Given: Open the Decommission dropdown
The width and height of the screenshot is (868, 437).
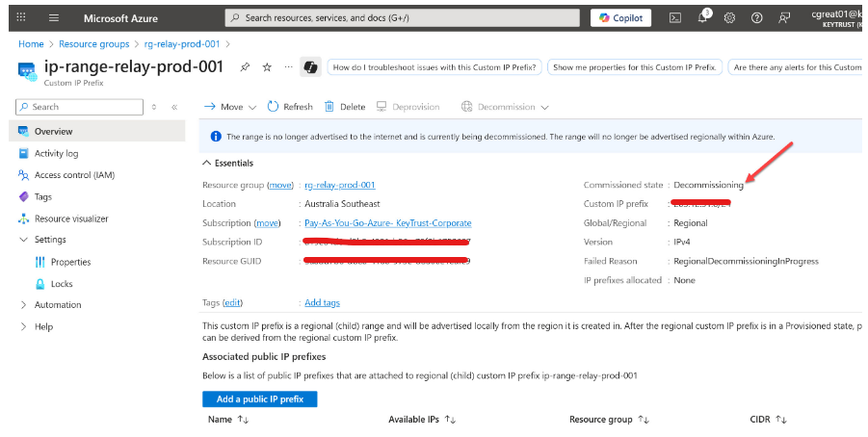Looking at the screenshot, I should [504, 107].
